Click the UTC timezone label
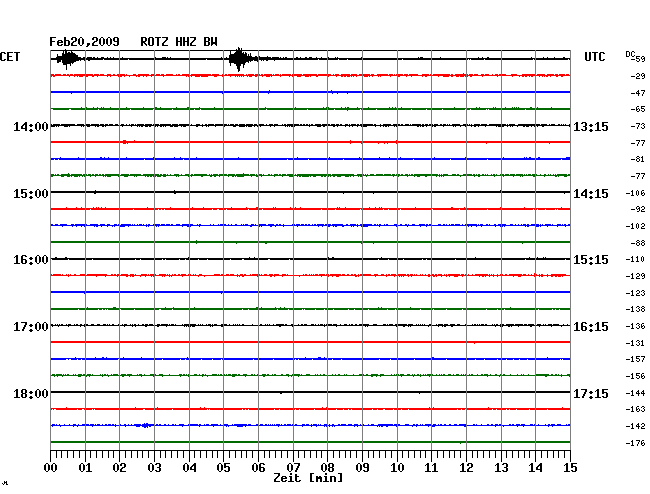Viewport: 650px width, 494px height. point(594,57)
